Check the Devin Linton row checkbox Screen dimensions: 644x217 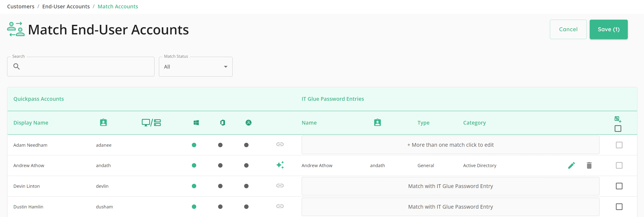619,186
